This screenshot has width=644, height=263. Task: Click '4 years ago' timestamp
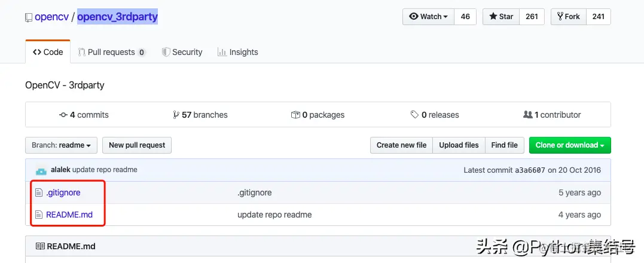[x=579, y=215]
